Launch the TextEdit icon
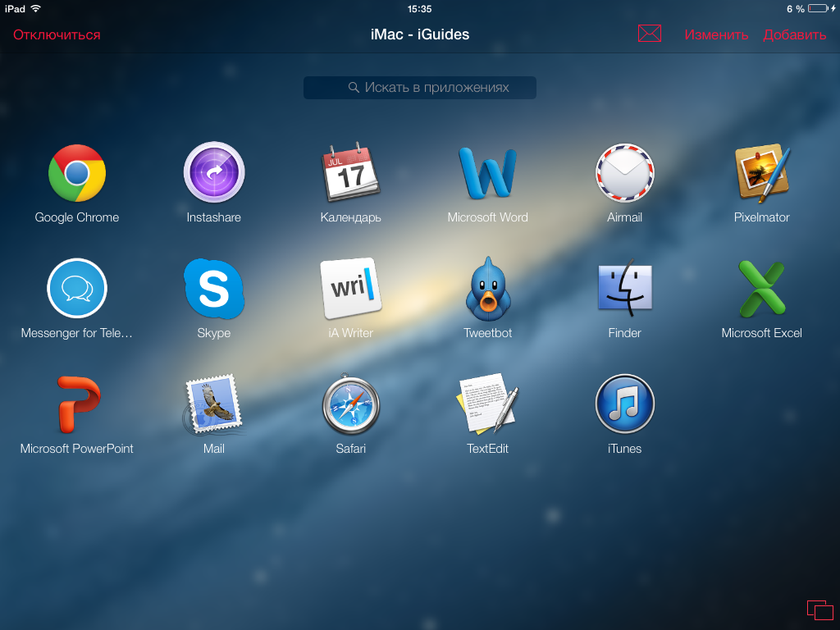The height and width of the screenshot is (630, 840). 487,403
